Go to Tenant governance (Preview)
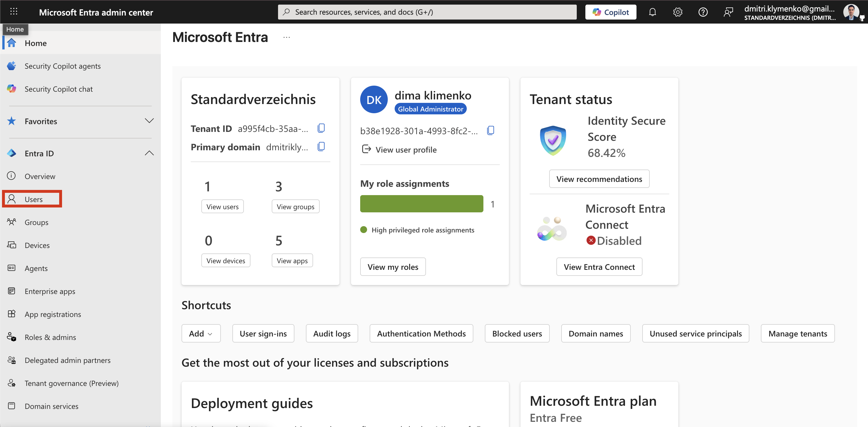 click(x=72, y=383)
